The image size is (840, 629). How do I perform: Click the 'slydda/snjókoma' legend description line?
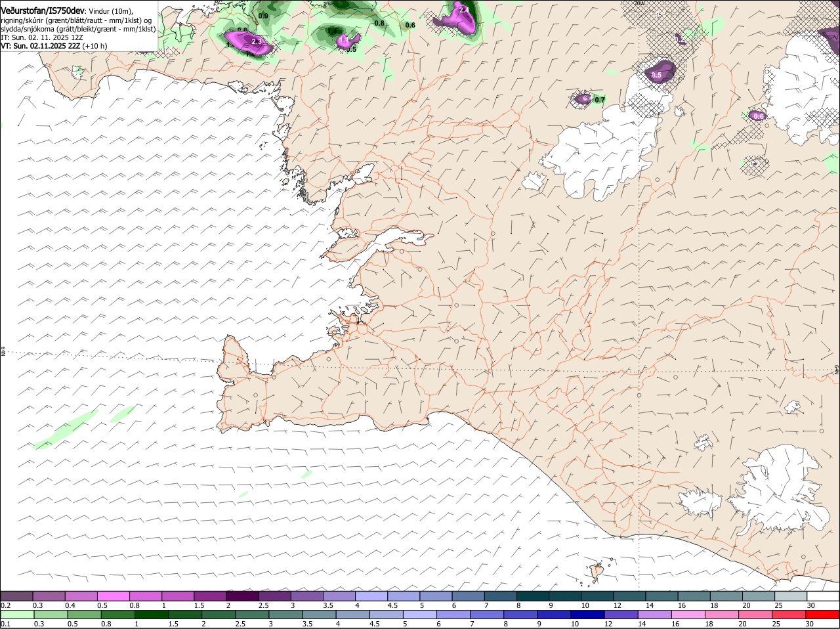(78, 29)
